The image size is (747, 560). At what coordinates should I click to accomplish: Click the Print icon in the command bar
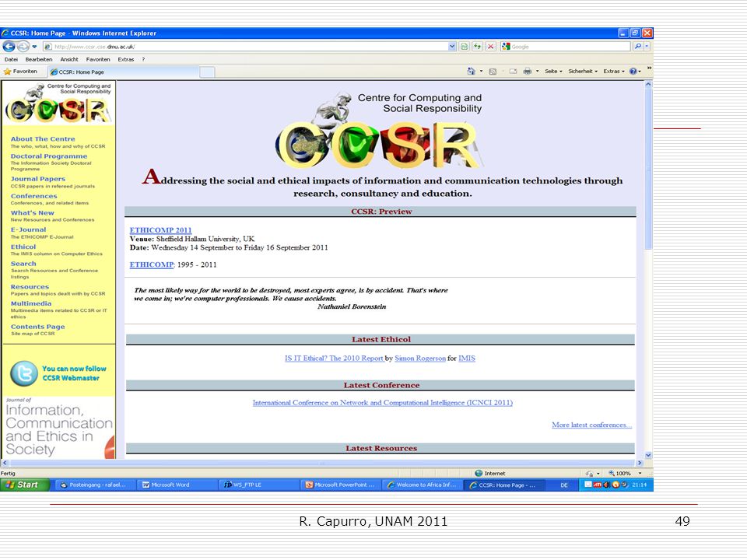pyautogui.click(x=528, y=72)
